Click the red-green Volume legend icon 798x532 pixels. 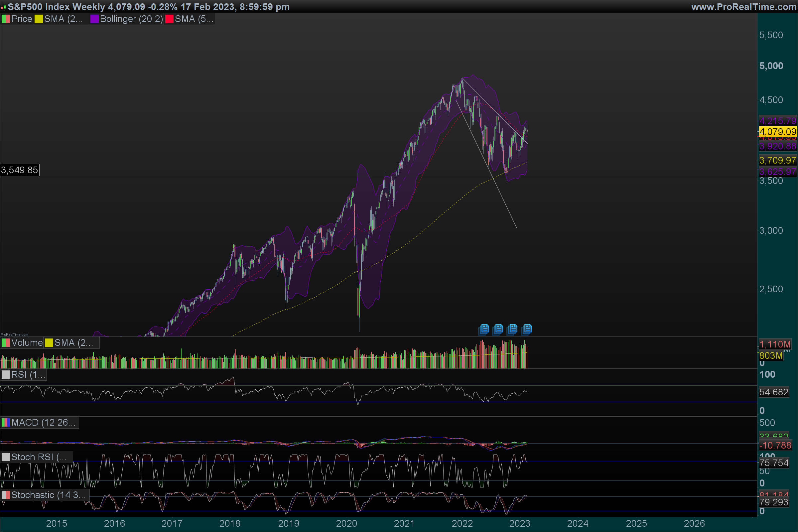tap(6, 343)
